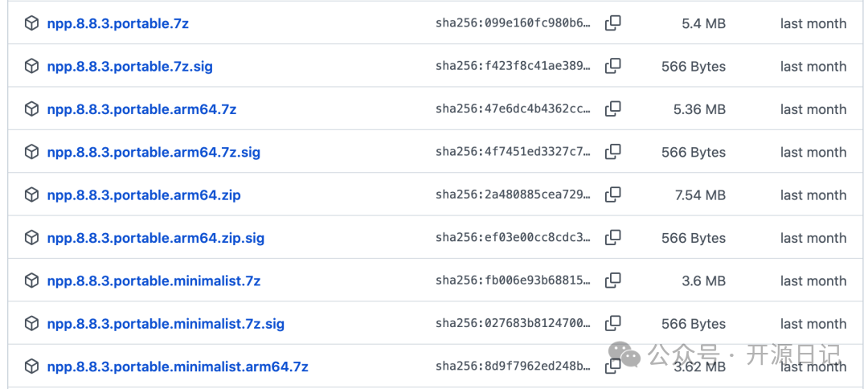Copy sha256 hash for npp.8.8.3.portable.7z

pyautogui.click(x=612, y=23)
